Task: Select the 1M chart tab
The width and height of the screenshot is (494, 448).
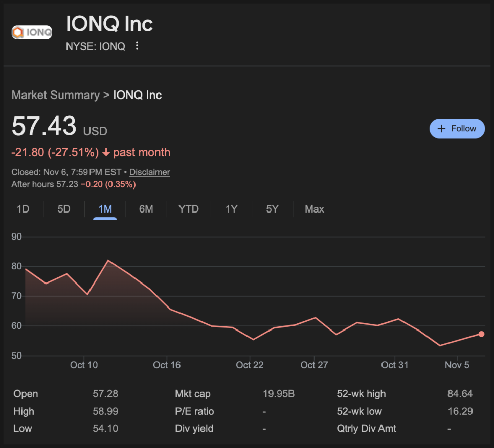Action: [x=105, y=209]
